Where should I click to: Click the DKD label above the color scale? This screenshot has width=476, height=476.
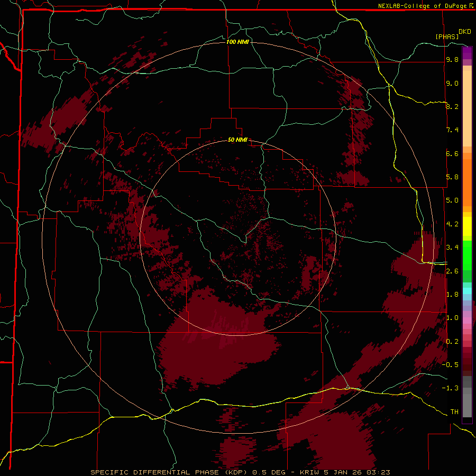(464, 32)
